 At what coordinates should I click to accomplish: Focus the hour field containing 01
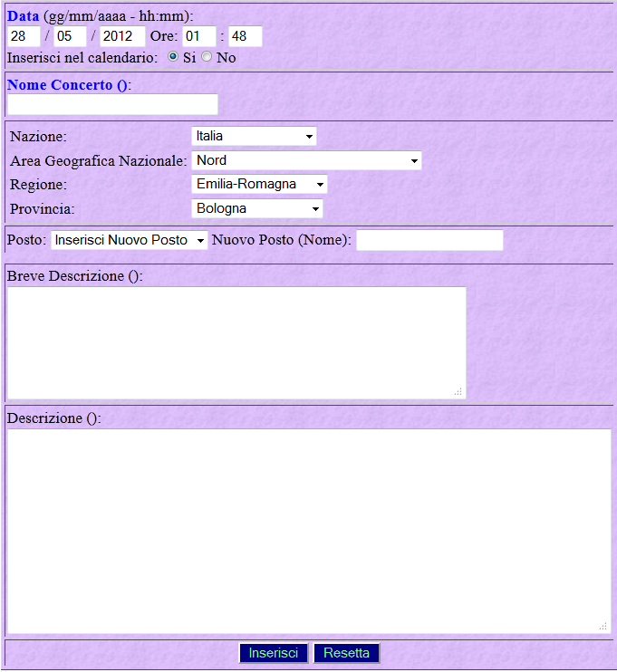point(199,36)
